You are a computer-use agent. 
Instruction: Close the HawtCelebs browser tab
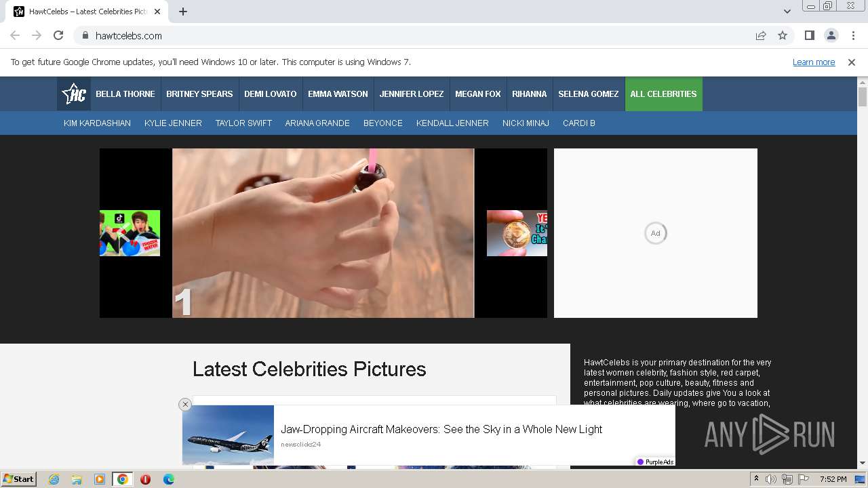157,12
